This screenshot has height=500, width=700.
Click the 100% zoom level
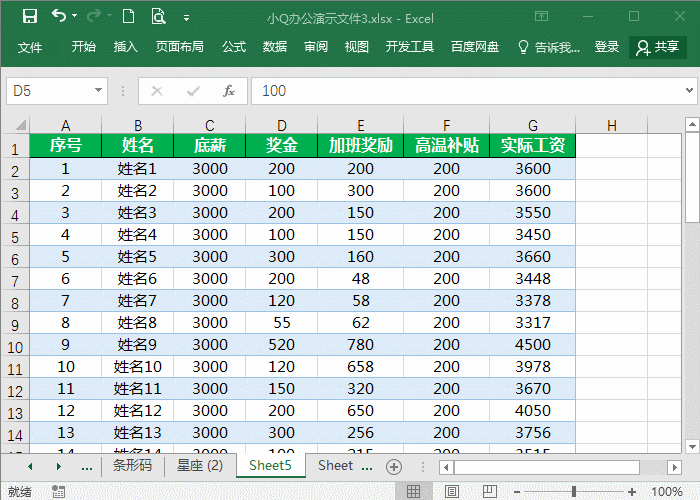[667, 492]
